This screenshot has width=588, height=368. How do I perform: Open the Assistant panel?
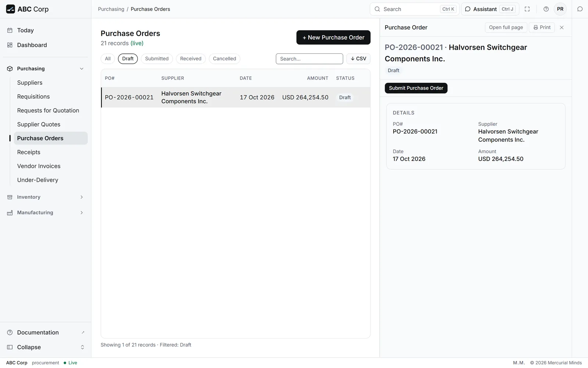(x=490, y=9)
